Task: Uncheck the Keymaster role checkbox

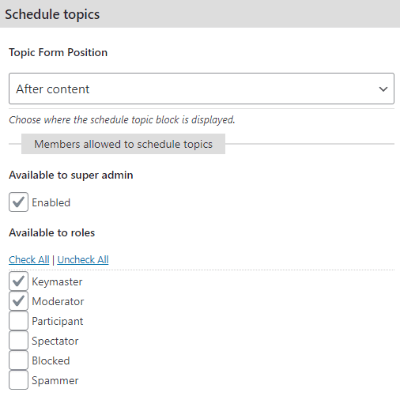Action: [18, 281]
